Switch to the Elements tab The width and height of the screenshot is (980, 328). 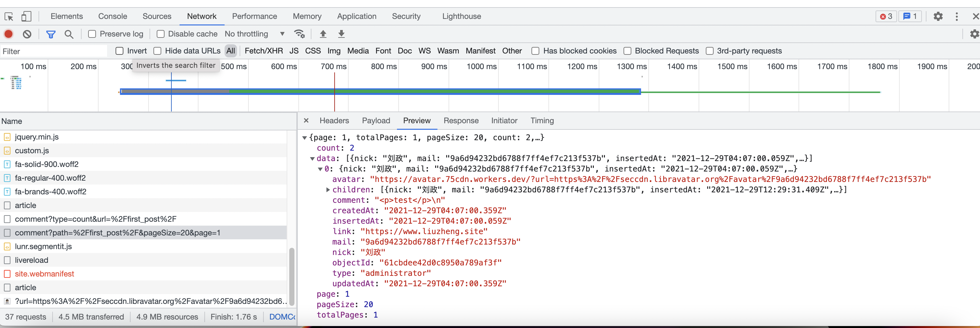(x=67, y=16)
